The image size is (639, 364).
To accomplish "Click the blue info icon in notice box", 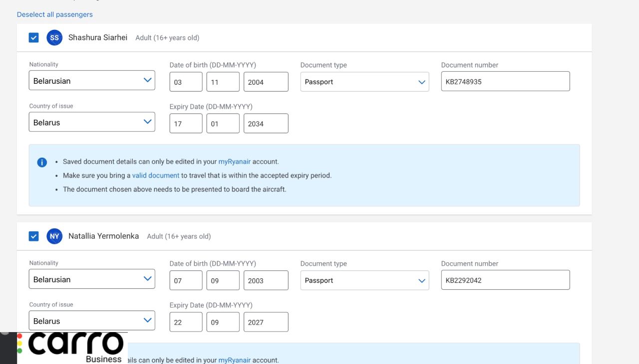I will pos(42,163).
